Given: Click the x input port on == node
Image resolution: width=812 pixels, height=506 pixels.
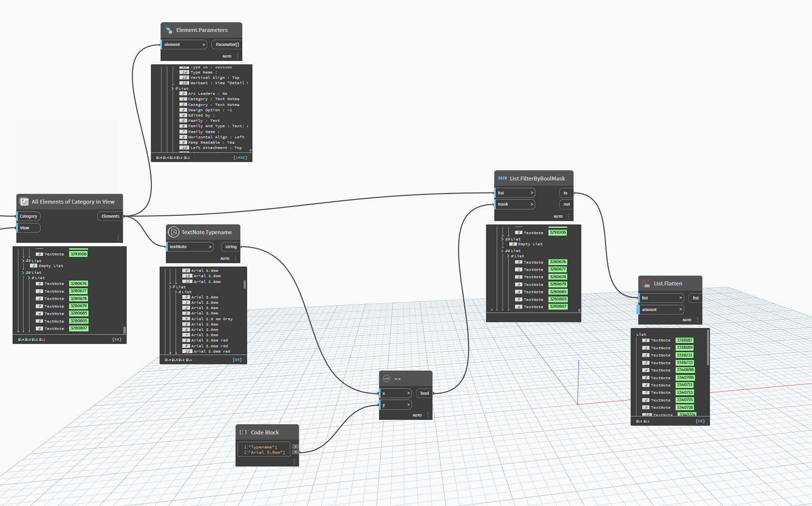Looking at the screenshot, I should tap(396, 393).
